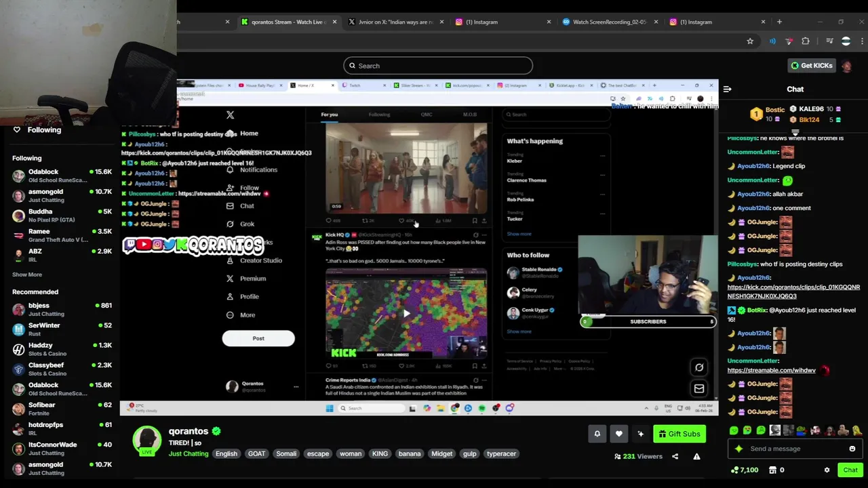Collapse the chat panel with the arrow icon
This screenshot has width=868, height=488.
(x=727, y=89)
